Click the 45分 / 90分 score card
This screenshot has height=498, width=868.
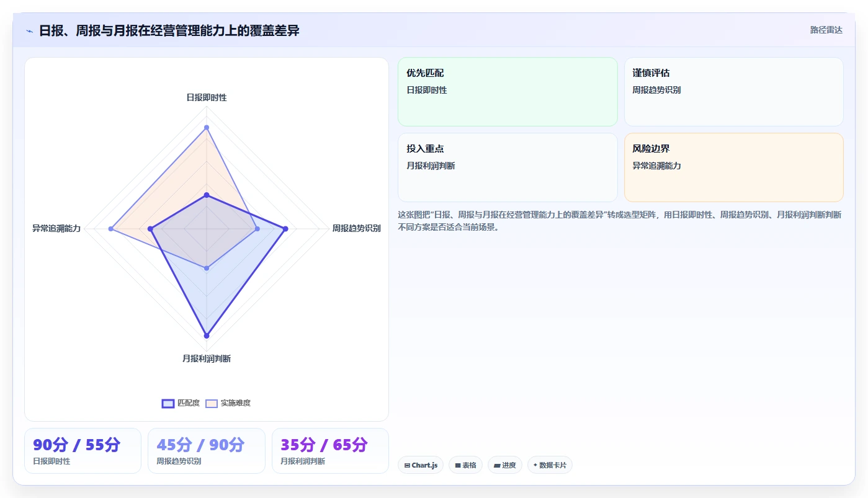point(207,451)
